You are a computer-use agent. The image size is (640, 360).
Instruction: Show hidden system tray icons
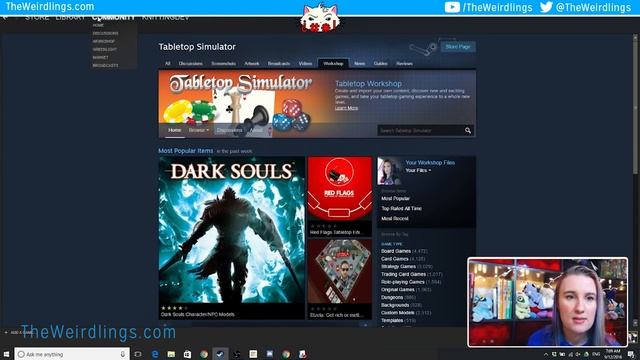546,354
